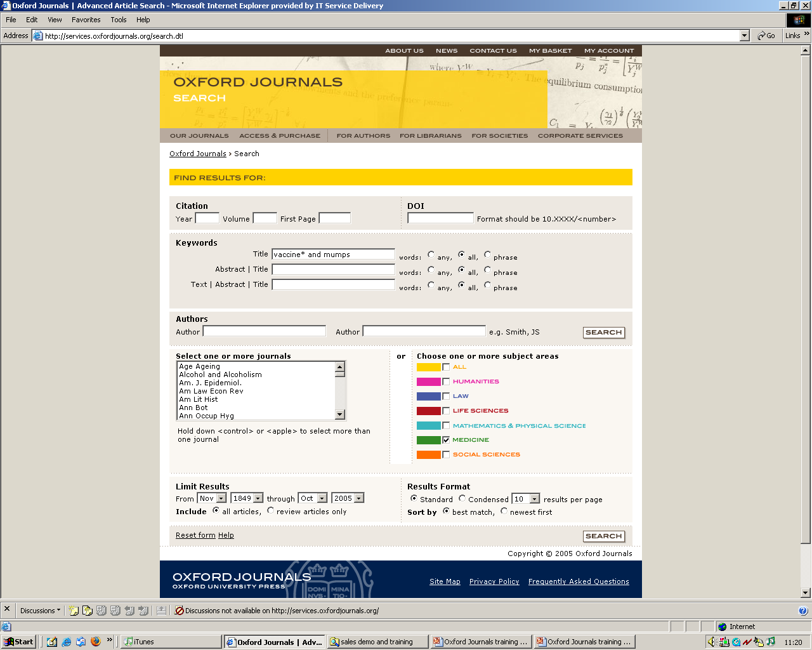Viewport: 812px width, 650px height.
Task: Select 'any' for Abstract | Title row
Action: coord(431,270)
